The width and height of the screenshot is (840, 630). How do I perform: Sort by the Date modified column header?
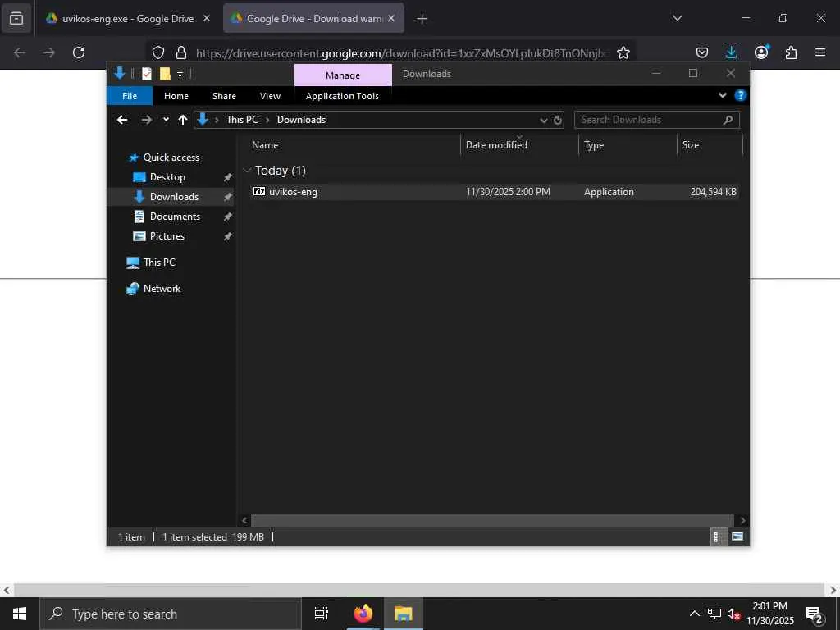pyautogui.click(x=519, y=145)
